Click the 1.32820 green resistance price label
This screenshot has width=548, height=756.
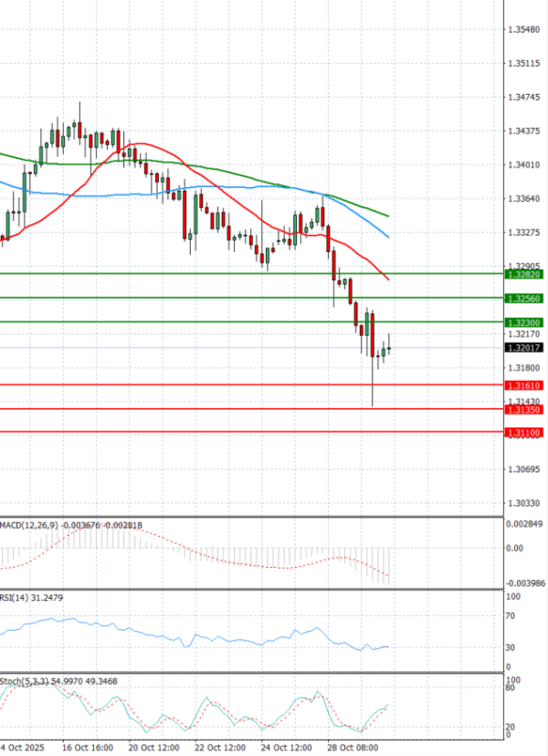click(x=522, y=274)
